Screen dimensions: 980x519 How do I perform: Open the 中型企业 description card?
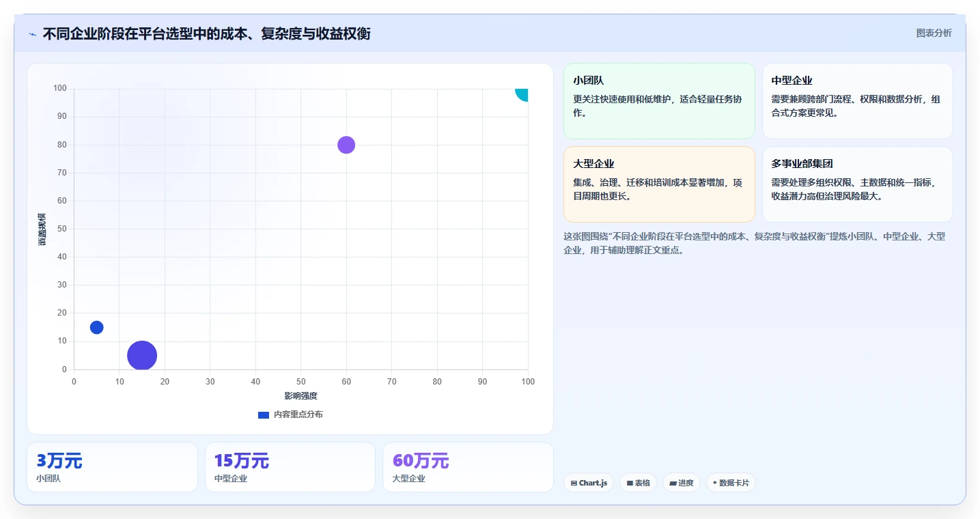click(857, 101)
